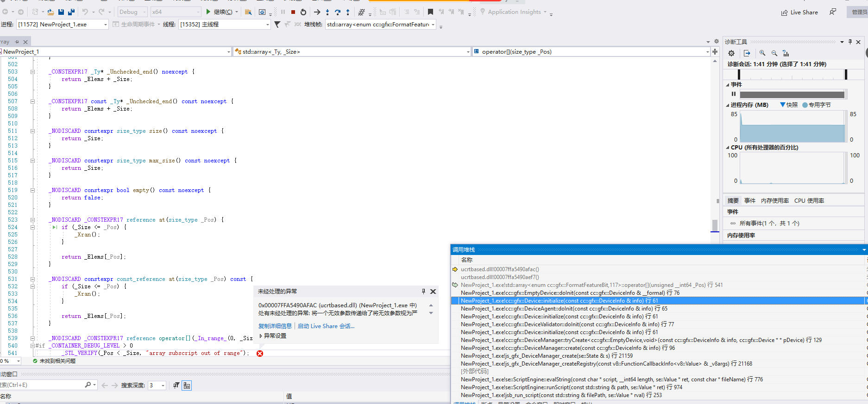Image resolution: width=868 pixels, height=404 pixels.
Task: Click the Live Share button
Action: coord(799,12)
